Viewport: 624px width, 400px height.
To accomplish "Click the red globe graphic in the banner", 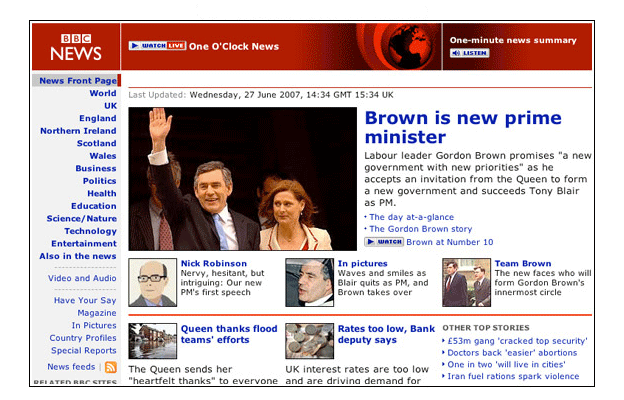I will pos(409,47).
